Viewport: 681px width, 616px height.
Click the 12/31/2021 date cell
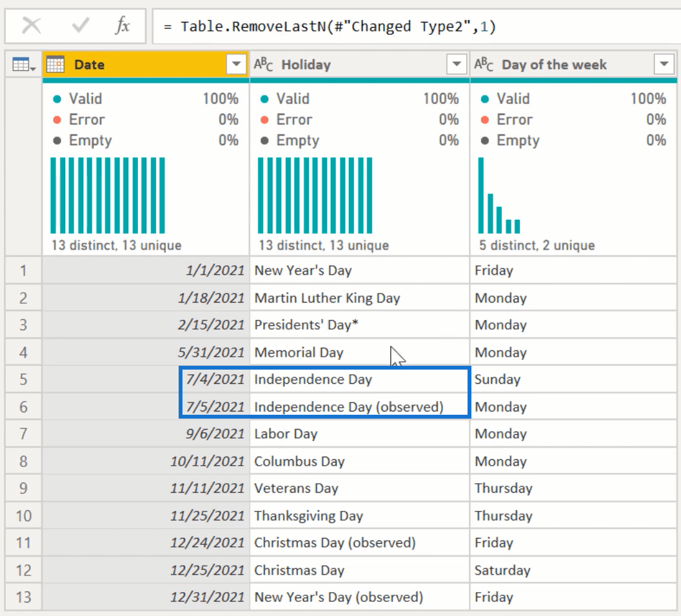coord(146,597)
